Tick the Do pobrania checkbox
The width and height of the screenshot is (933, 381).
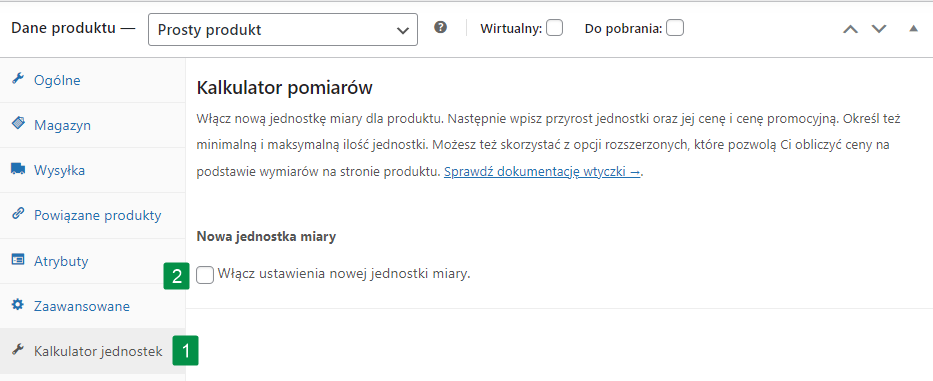pyautogui.click(x=675, y=28)
